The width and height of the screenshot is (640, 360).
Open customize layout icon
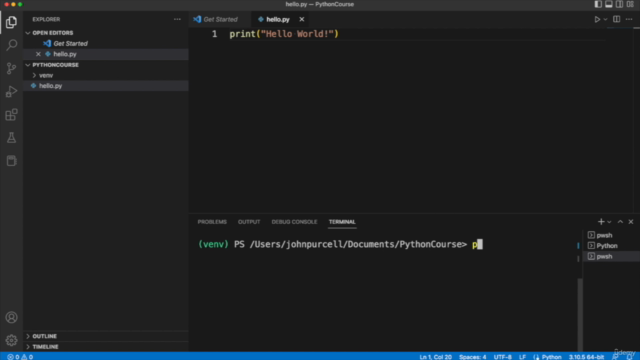coord(630,4)
